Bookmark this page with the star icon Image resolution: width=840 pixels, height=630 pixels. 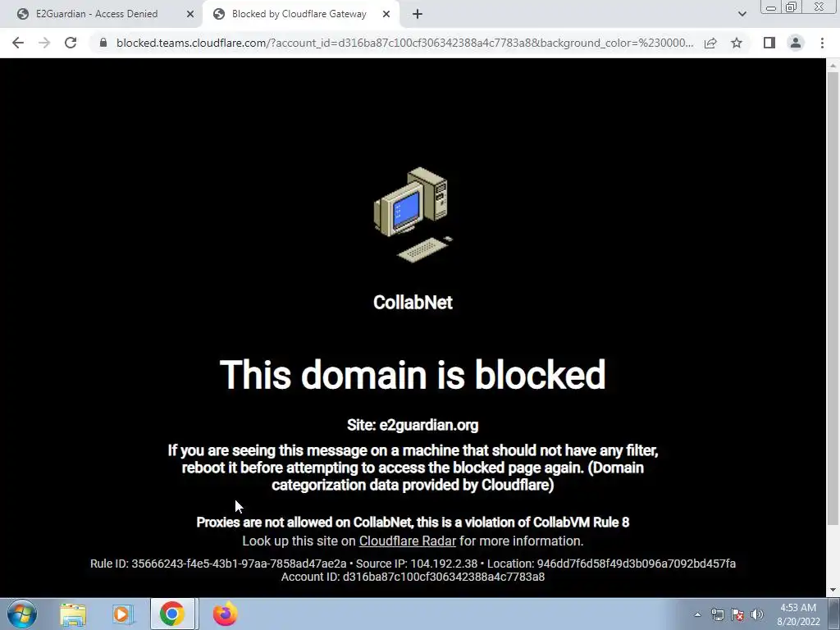point(737,43)
